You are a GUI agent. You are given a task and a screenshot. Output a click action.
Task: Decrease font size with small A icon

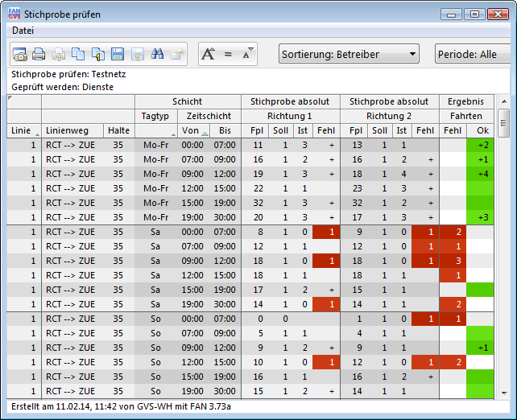pyautogui.click(x=247, y=53)
